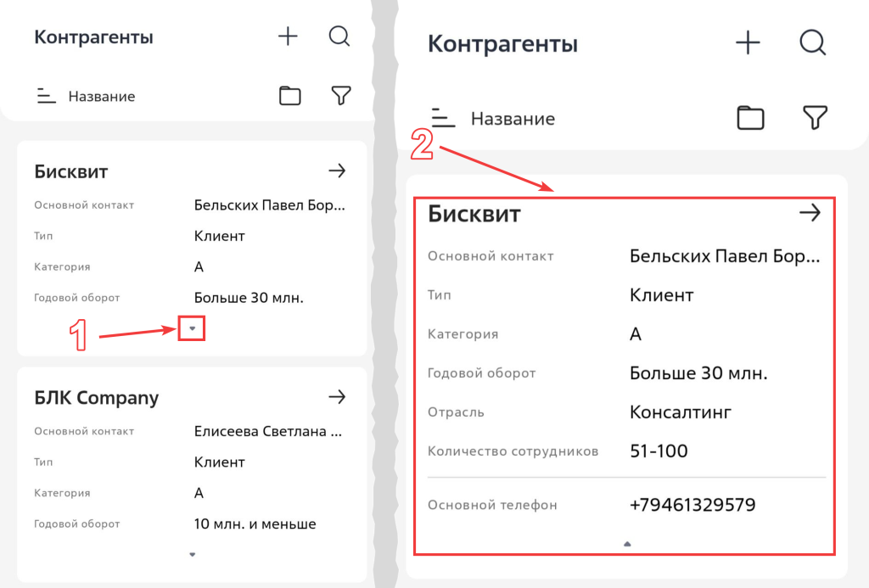Open the filter funnel icon
This screenshot has height=588, width=869.
click(340, 96)
